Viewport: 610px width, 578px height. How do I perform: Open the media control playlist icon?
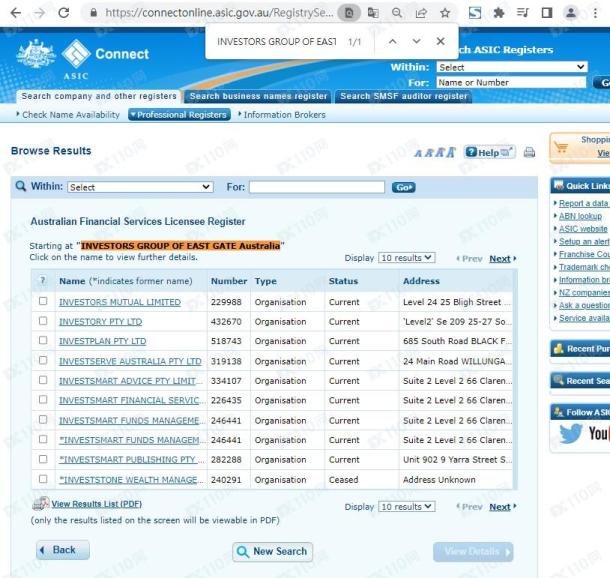click(522, 13)
